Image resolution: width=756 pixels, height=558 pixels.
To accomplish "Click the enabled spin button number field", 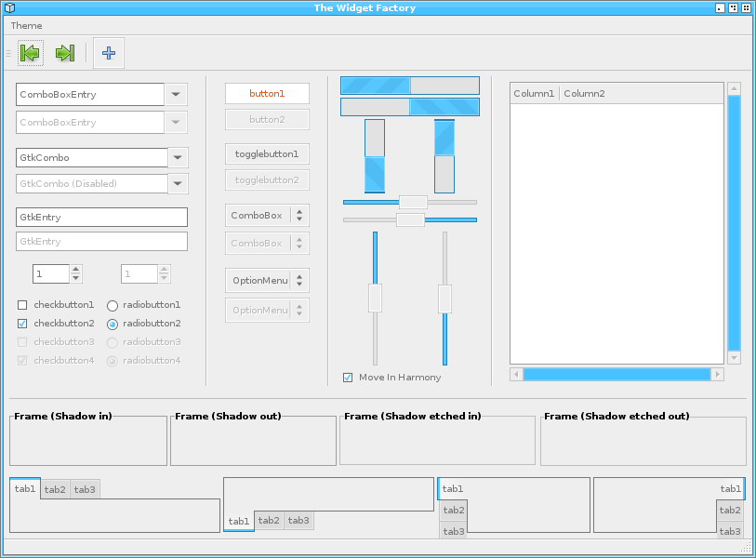I will point(51,274).
